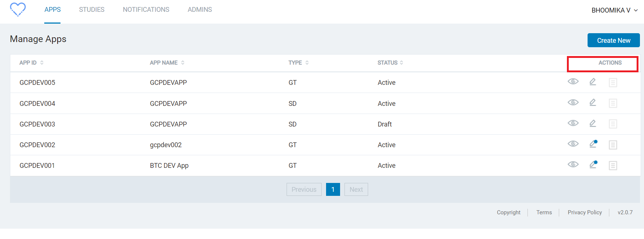Image resolution: width=644 pixels, height=239 pixels.
Task: Click the GCPDEV001 app ID cell
Action: pyautogui.click(x=37, y=166)
